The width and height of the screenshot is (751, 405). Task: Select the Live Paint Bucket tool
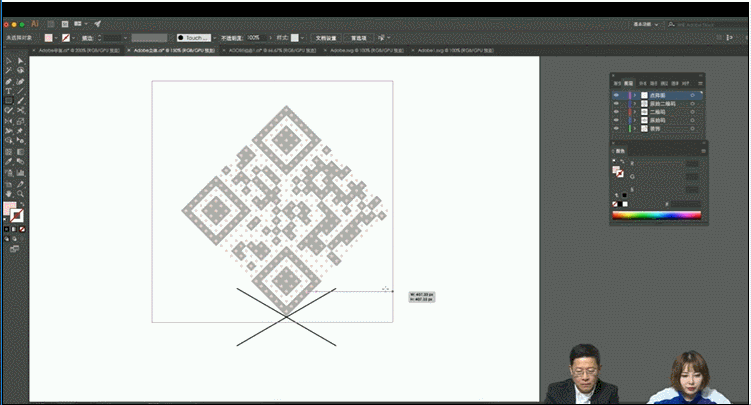pos(21,141)
